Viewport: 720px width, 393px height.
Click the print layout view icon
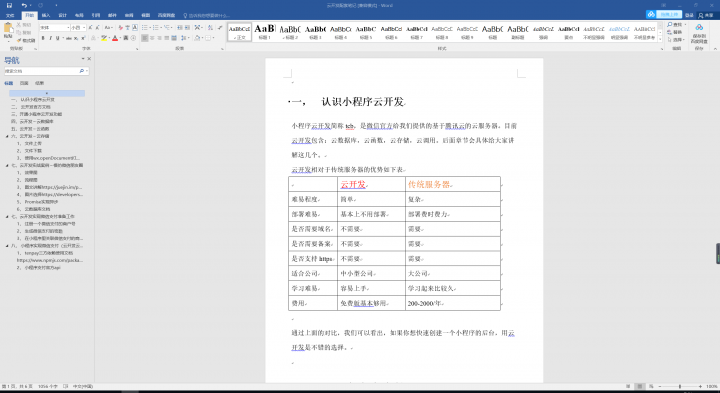click(639, 387)
